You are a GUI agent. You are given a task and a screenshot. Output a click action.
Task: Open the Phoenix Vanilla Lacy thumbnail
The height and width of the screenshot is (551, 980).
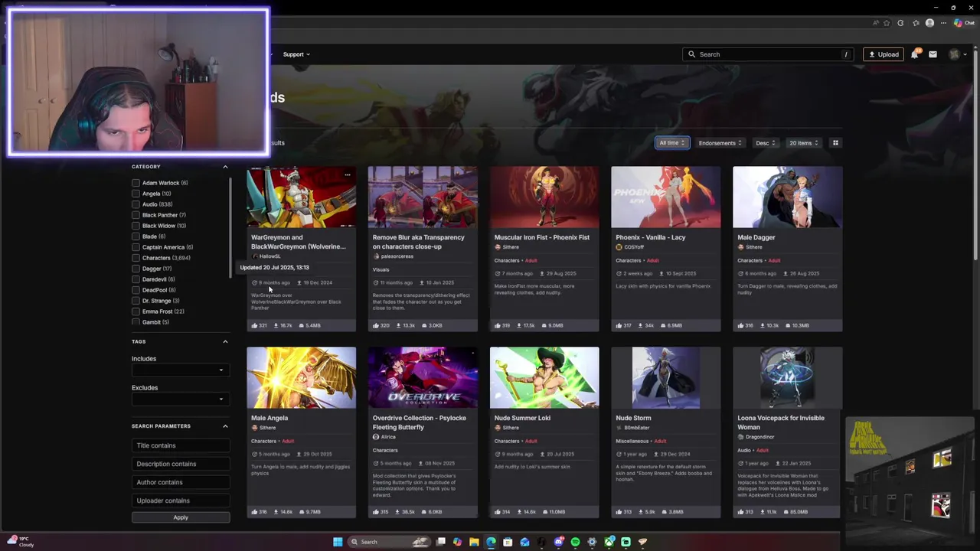(x=666, y=197)
